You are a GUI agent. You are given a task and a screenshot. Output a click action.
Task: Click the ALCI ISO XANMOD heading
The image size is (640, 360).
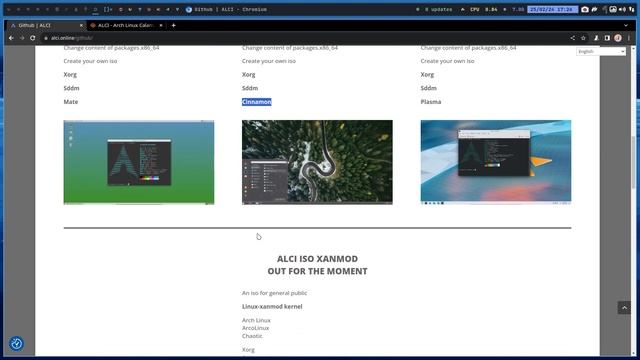tap(317, 259)
